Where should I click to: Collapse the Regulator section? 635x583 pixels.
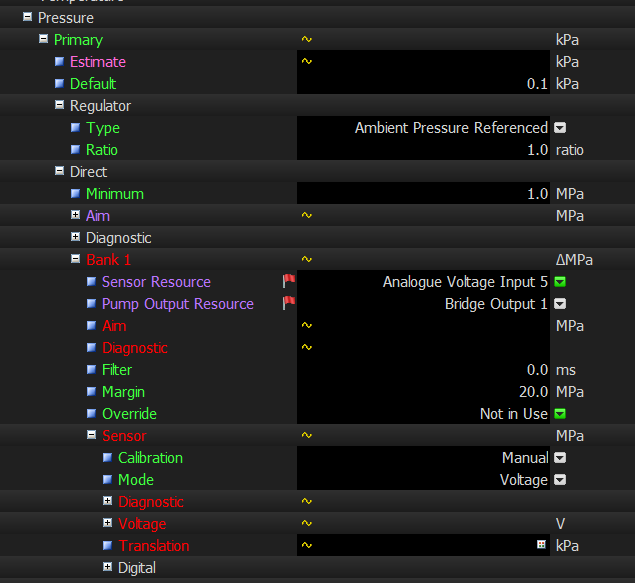60,105
